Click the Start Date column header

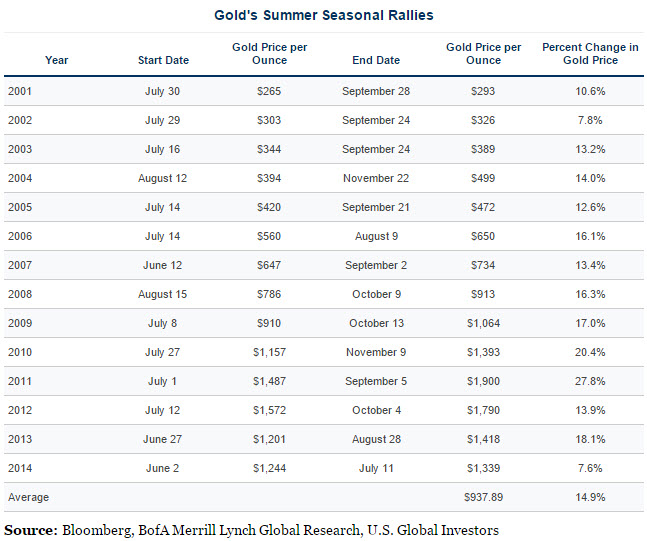click(163, 60)
